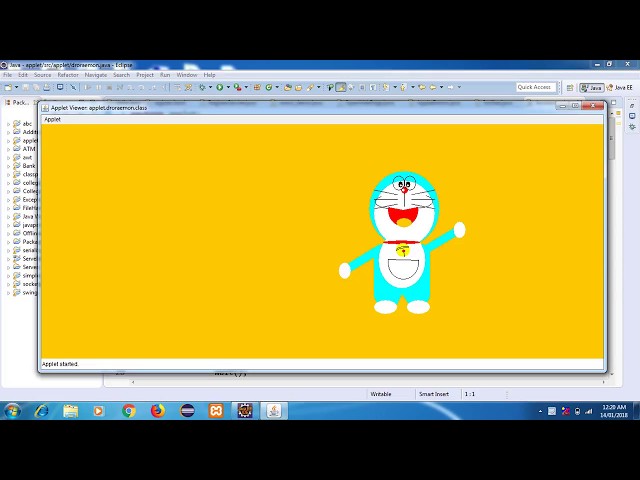Expand the swing project node

pyautogui.click(x=9, y=293)
